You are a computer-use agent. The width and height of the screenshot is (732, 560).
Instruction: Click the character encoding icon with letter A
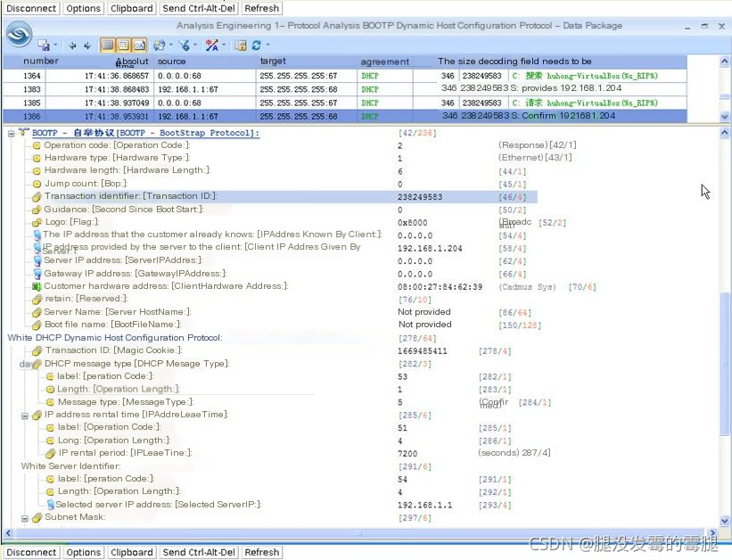point(212,45)
